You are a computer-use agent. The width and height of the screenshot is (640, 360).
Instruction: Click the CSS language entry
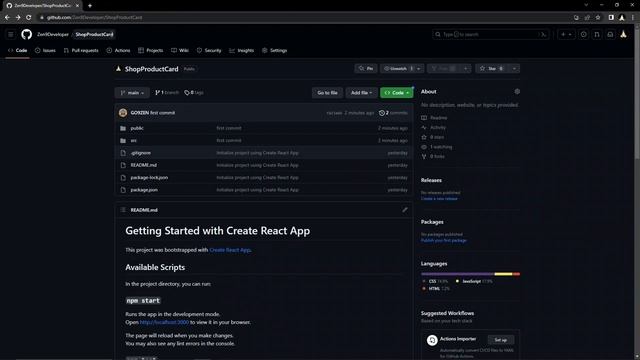coord(436,281)
